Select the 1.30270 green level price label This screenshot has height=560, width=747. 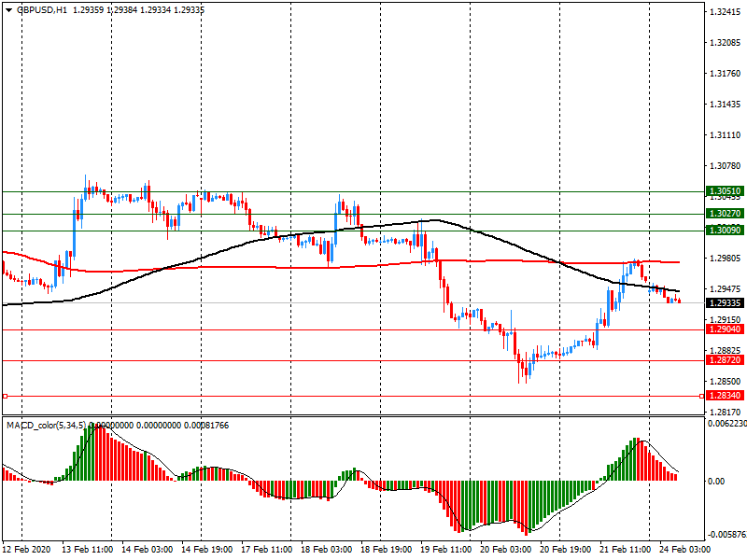[725, 214]
